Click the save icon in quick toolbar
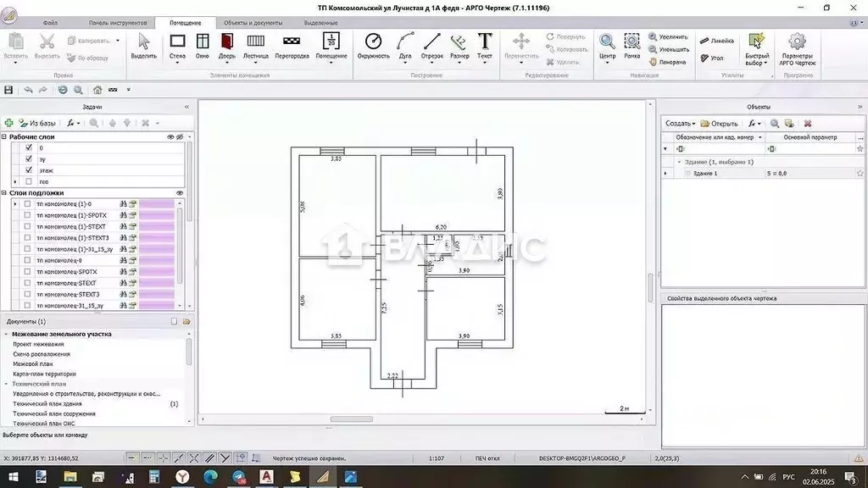This screenshot has height=488, width=868. click(8, 90)
